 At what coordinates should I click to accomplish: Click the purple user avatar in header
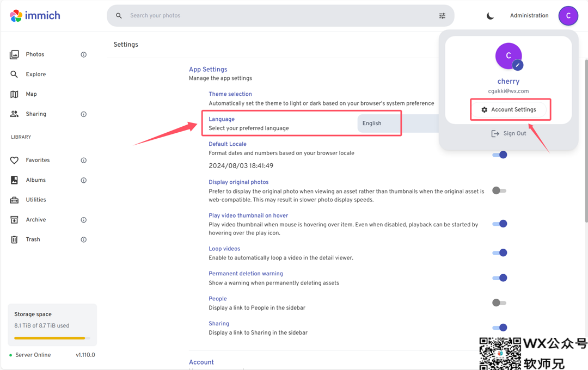pos(568,16)
